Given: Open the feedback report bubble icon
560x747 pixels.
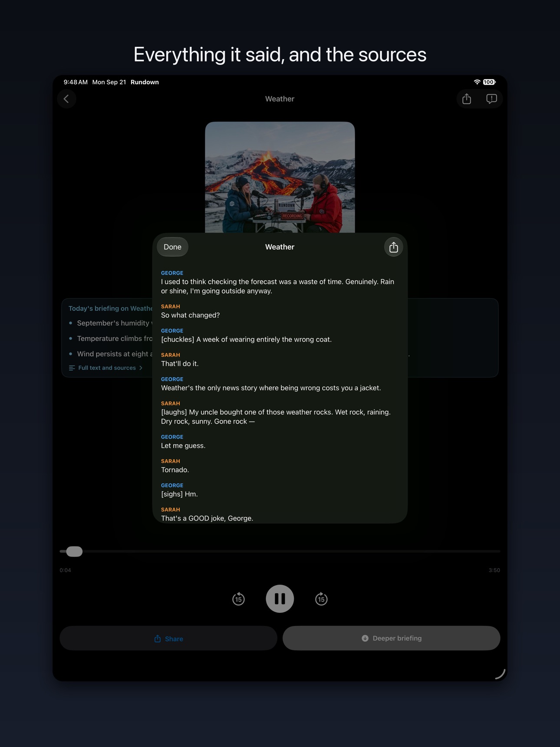Looking at the screenshot, I should coord(491,99).
